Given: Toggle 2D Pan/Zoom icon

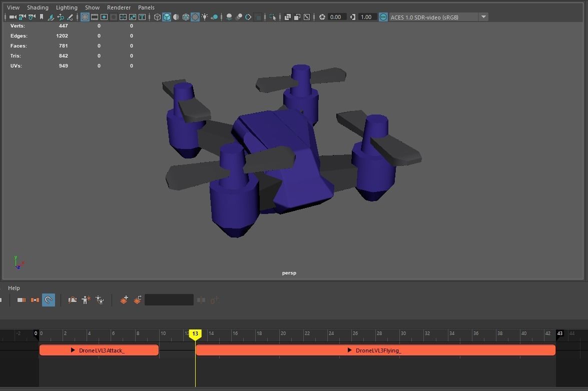Looking at the screenshot, I should click(x=61, y=17).
